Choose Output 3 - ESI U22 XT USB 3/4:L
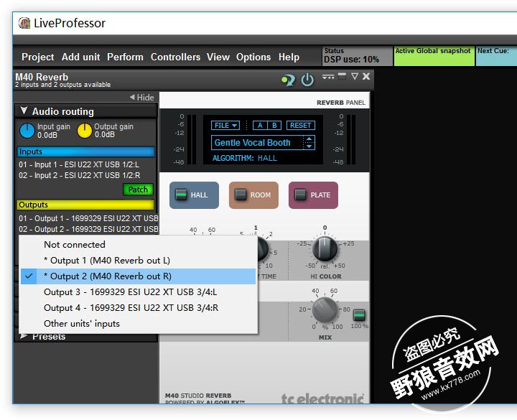The width and height of the screenshot is (517, 420). [138, 292]
